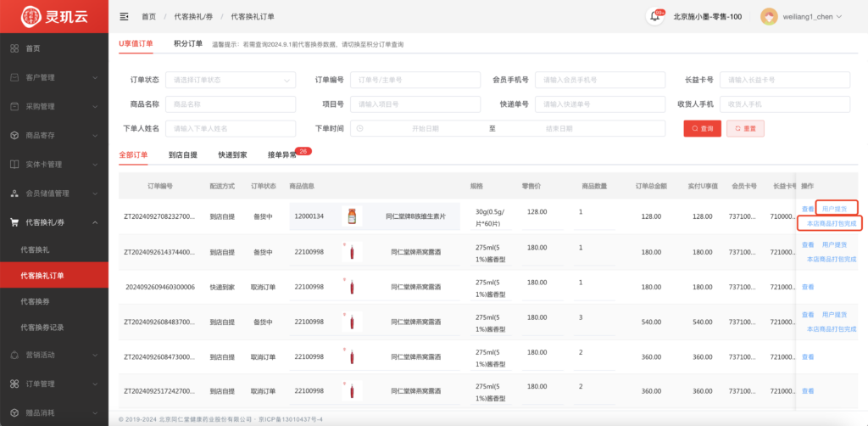Click the 实体卡管理 book icon

[x=15, y=165]
